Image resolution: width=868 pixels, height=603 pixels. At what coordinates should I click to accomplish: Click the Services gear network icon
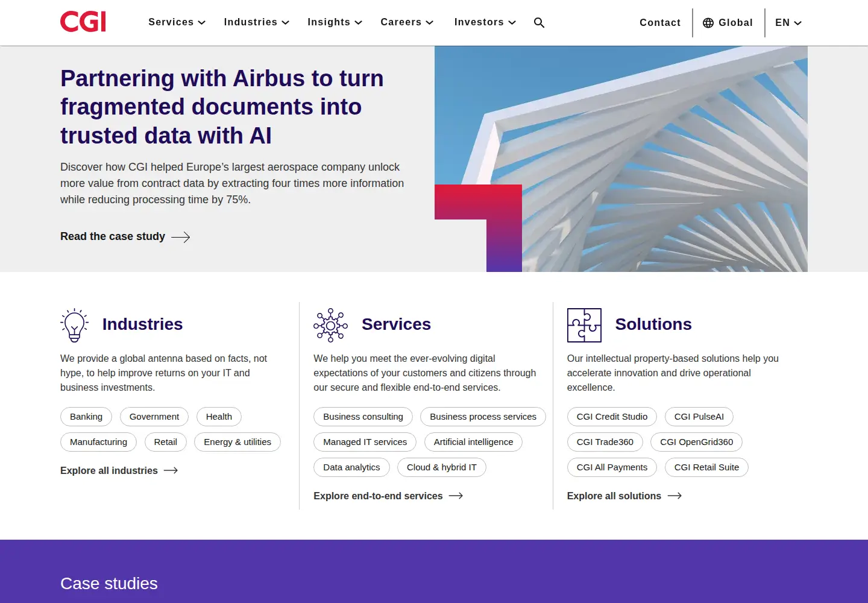330,325
